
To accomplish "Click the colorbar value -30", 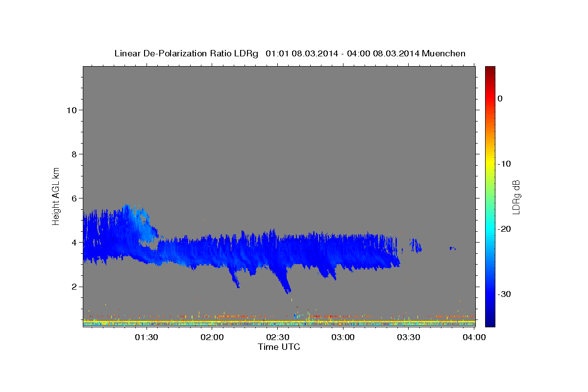I will click(x=505, y=294).
